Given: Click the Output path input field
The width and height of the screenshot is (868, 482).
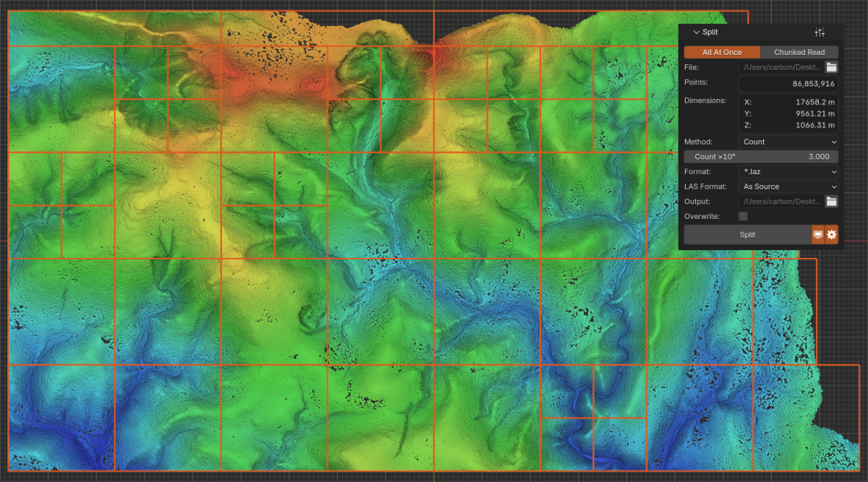Looking at the screenshot, I should point(781,202).
